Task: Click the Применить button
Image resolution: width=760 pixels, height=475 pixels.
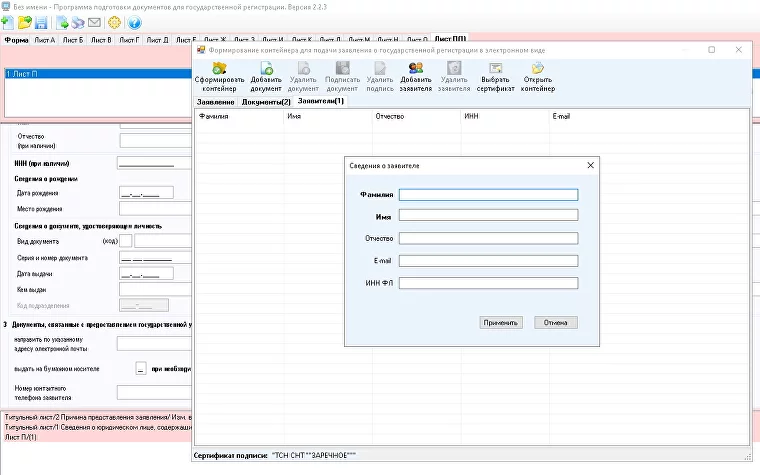Action: (x=501, y=322)
